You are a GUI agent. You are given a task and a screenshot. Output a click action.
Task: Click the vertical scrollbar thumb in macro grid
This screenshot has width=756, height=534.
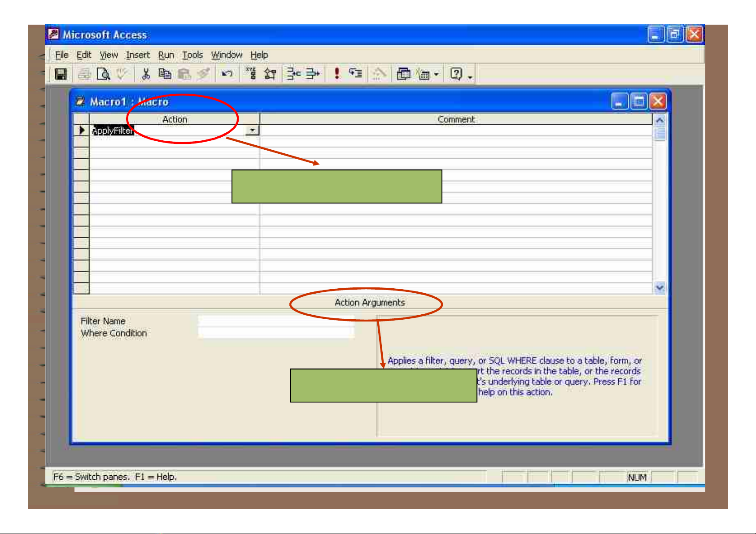(660, 134)
